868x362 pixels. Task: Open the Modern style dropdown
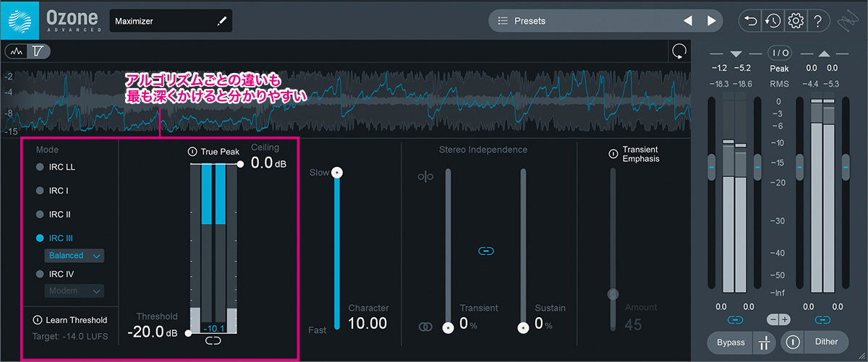pyautogui.click(x=75, y=290)
